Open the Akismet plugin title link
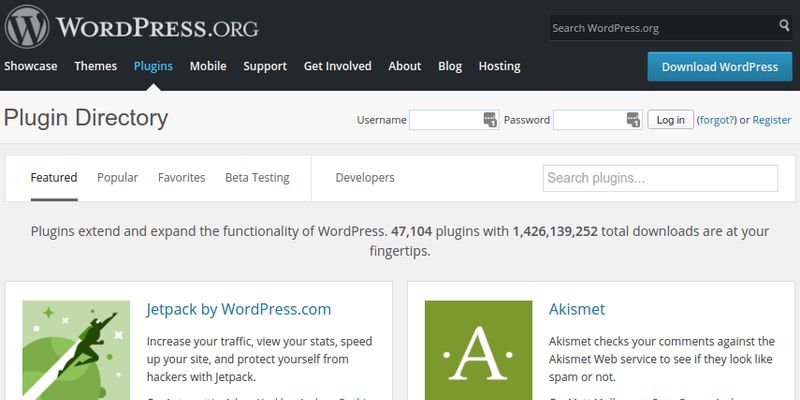Image resolution: width=800 pixels, height=400 pixels. pyautogui.click(x=577, y=309)
